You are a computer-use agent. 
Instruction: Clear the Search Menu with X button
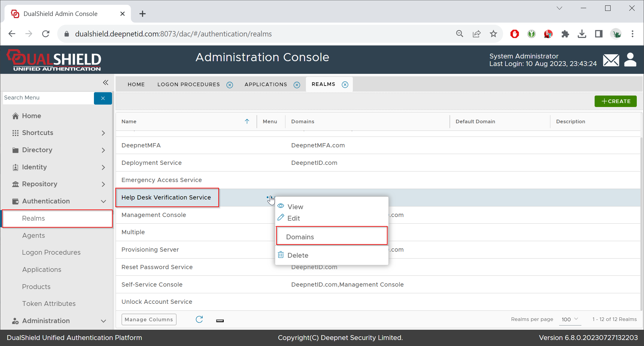103,98
